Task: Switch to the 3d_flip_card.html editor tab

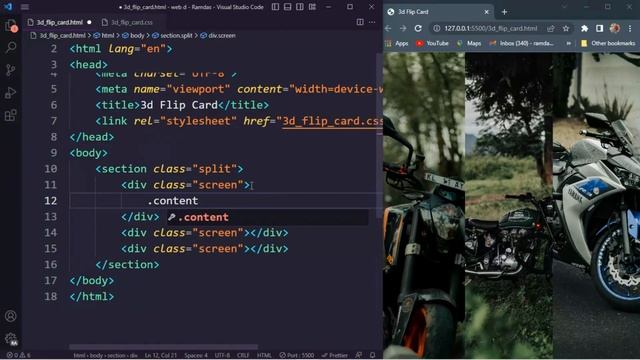Action: (60, 22)
